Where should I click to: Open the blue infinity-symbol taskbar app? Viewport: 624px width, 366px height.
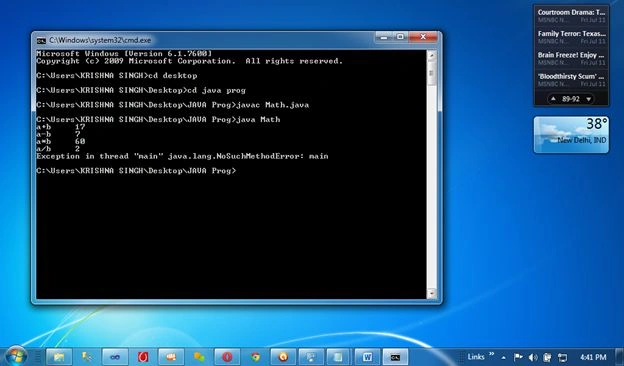point(115,357)
